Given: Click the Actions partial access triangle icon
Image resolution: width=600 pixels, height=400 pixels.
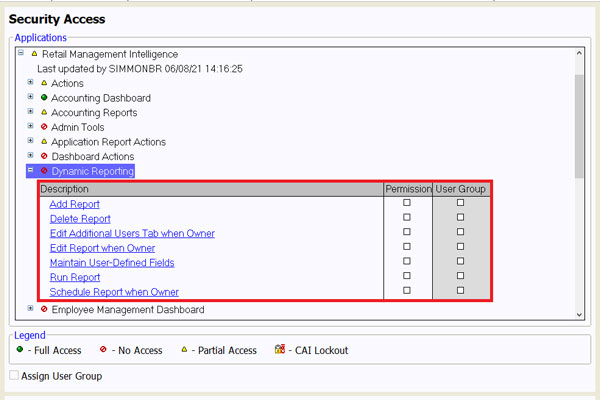Looking at the screenshot, I should click(44, 83).
